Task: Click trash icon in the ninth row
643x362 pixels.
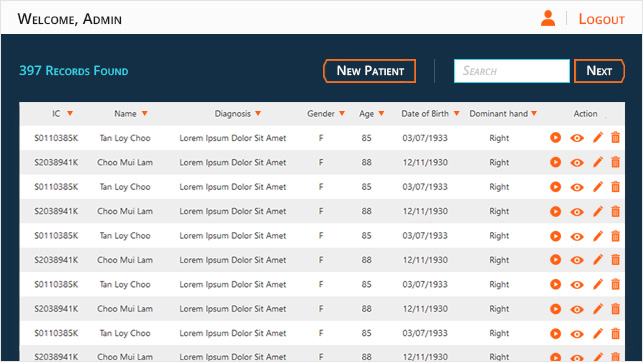Action: (x=616, y=333)
